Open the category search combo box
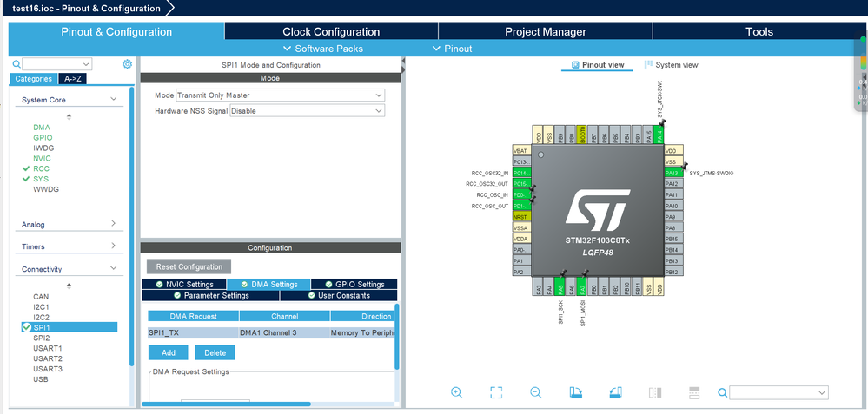 pyautogui.click(x=57, y=64)
